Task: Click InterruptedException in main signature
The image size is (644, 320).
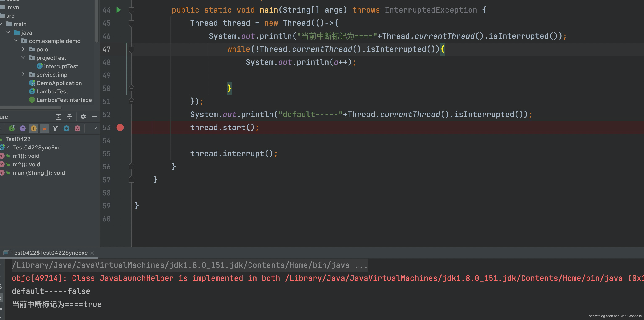Action: (x=431, y=10)
